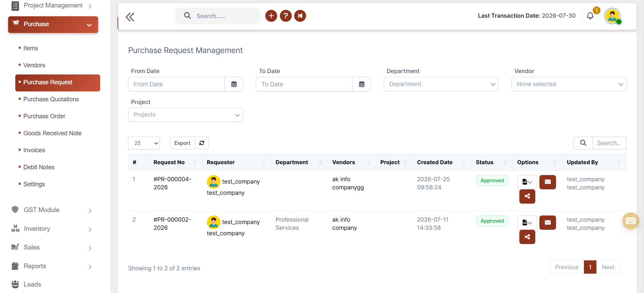This screenshot has height=293, width=644.
Task: Open the notifications bell
Action: point(590,16)
